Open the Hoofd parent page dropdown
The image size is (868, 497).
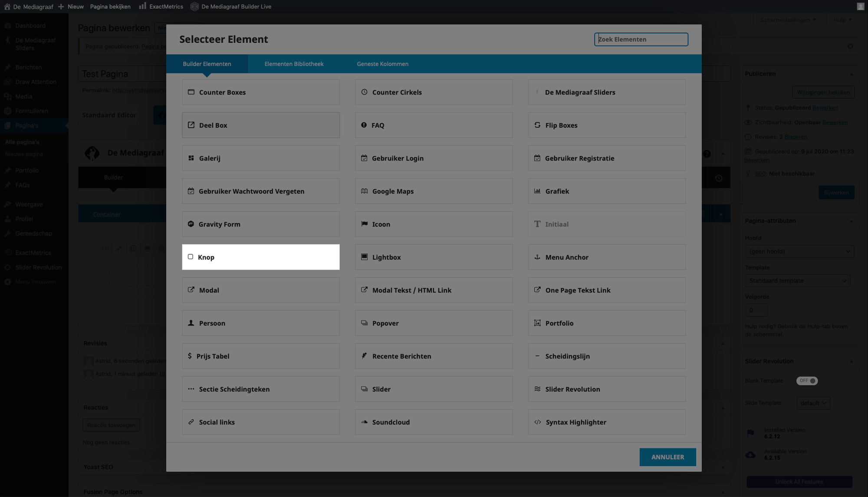coord(799,251)
